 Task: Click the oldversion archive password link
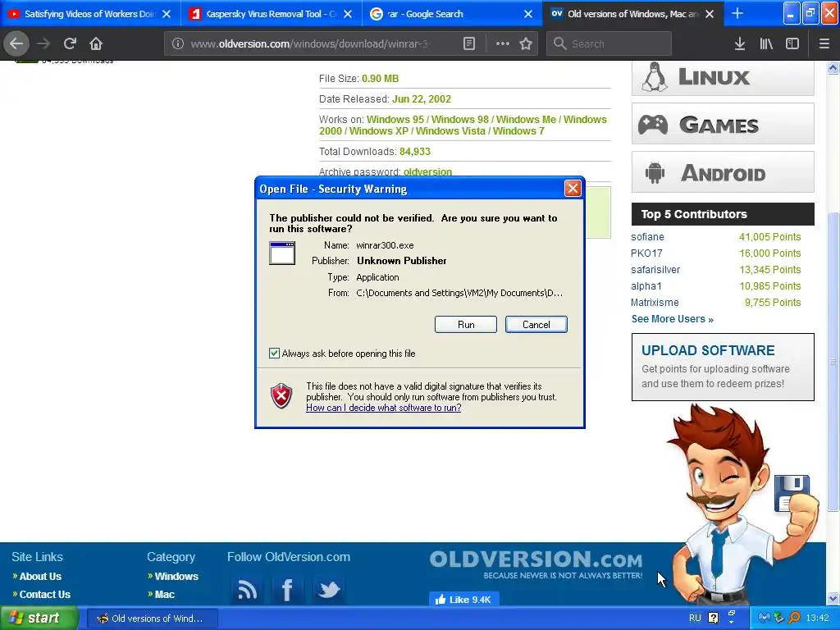click(427, 172)
